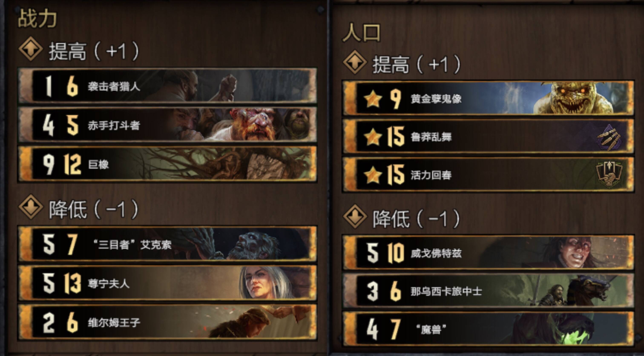This screenshot has width=644, height=356.
Task: Click the 人口 section heading
Action: [361, 33]
